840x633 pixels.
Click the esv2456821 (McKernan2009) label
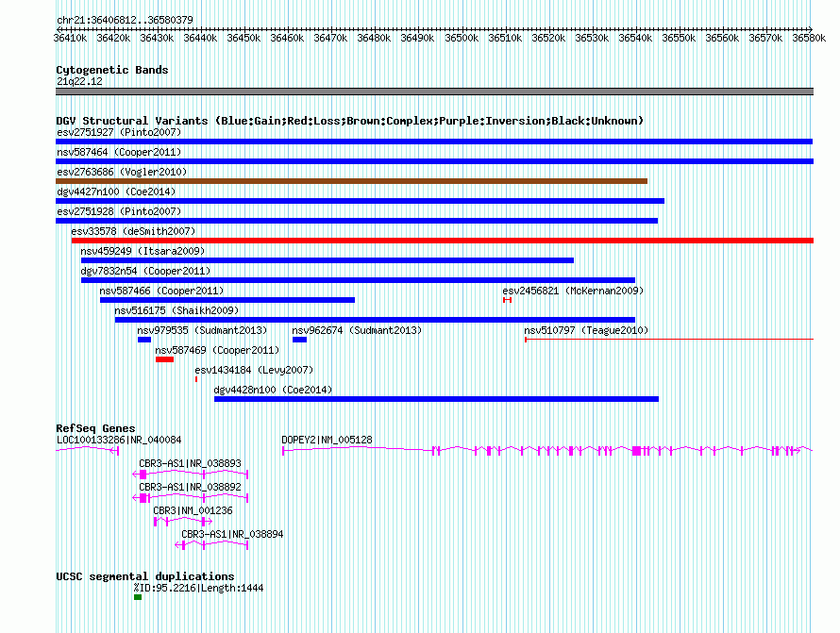coord(573,291)
